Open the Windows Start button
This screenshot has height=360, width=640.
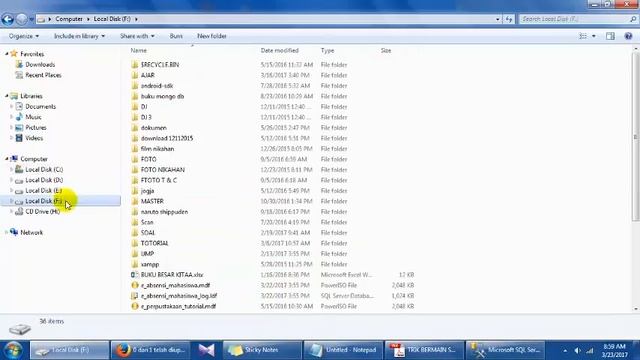[x=13, y=350]
